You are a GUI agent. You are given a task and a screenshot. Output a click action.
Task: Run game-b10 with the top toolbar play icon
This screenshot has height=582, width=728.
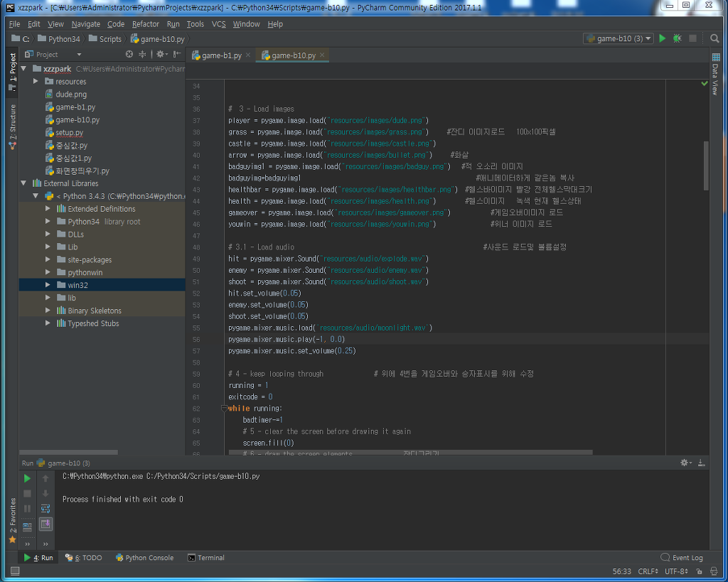(663, 38)
